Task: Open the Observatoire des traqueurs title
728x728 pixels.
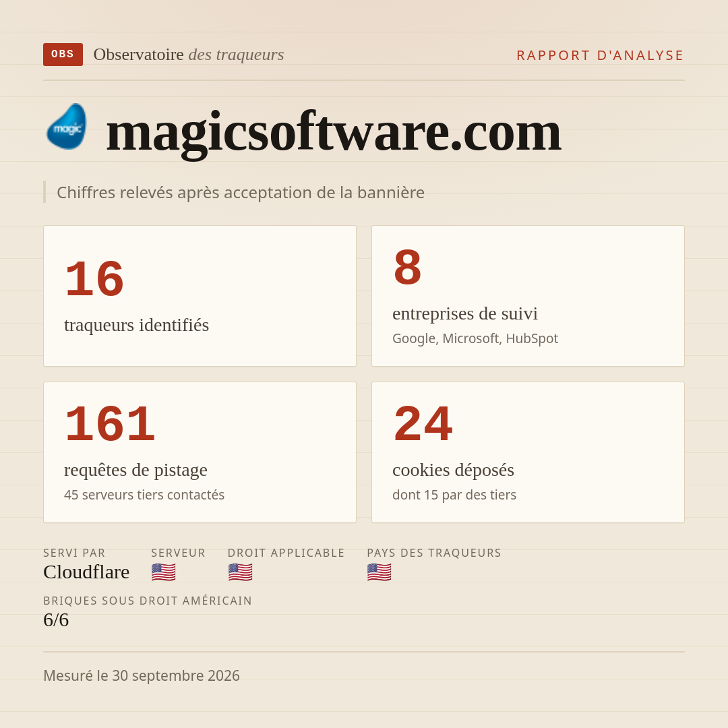Action: point(189,55)
